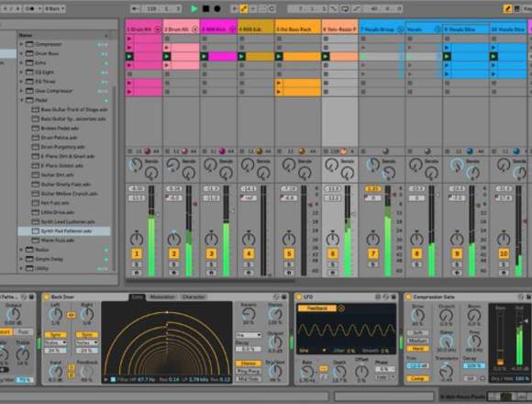Expand the Redux folder
Image resolution: width=532 pixels, height=404 pixels.
(x=21, y=250)
